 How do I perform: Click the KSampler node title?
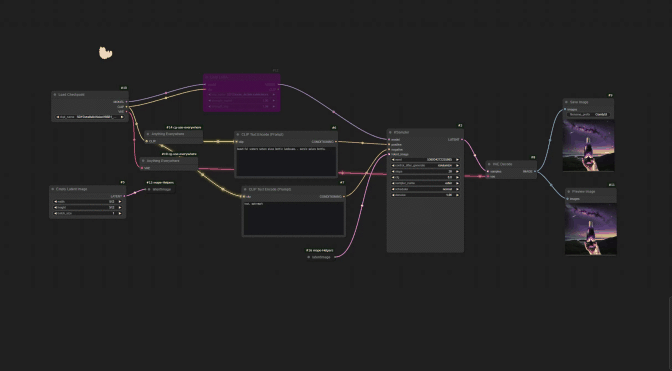click(401, 132)
